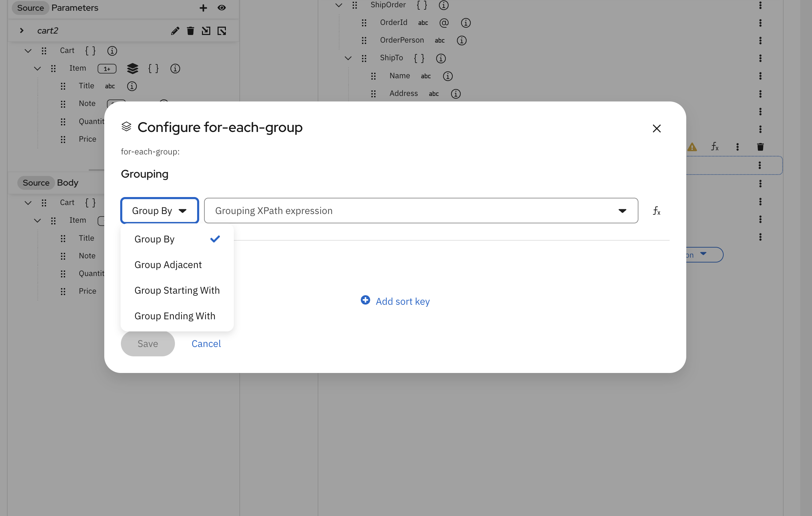812x516 pixels.
Task: Open Grouping XPath expression combo box arrow
Action: 622,211
